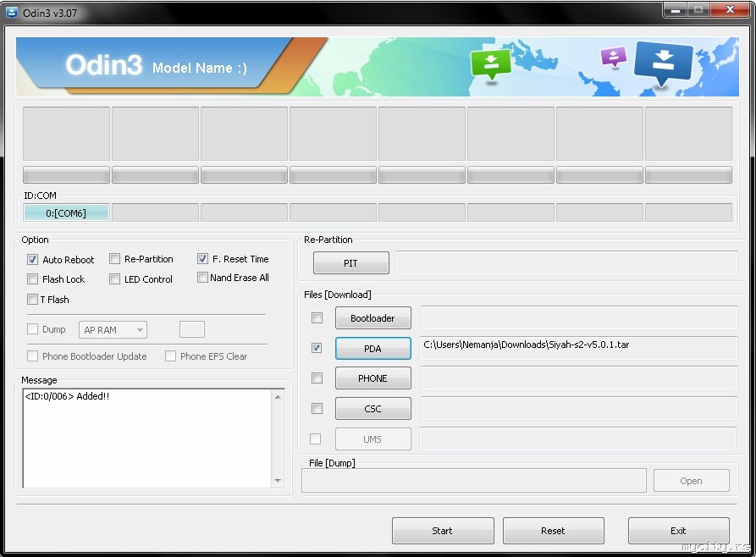Open the AP RAM dropdown
The width and height of the screenshot is (756, 557).
pos(113,330)
